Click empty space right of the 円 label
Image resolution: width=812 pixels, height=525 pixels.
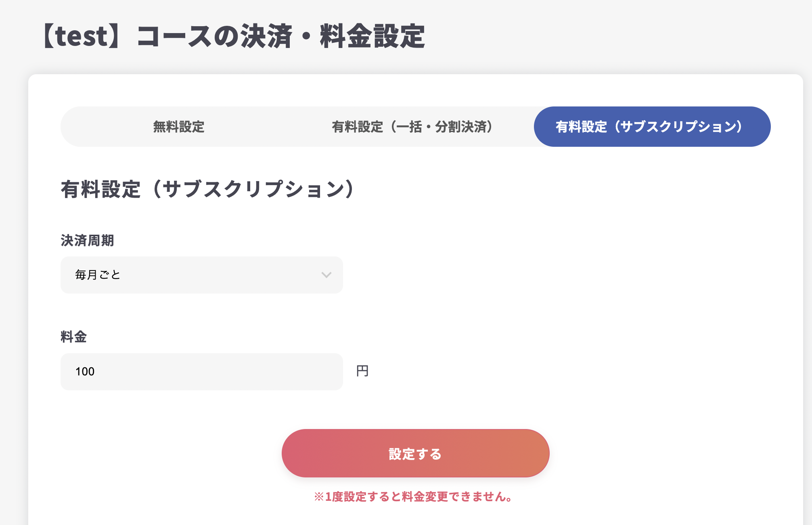point(525,371)
